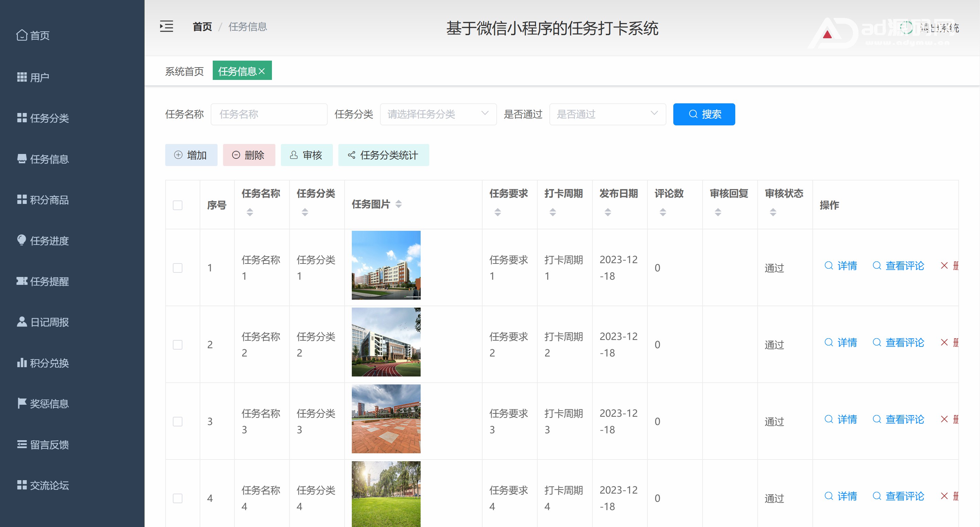Close the 任务信息 tab with X
The width and height of the screenshot is (980, 527).
coord(262,71)
